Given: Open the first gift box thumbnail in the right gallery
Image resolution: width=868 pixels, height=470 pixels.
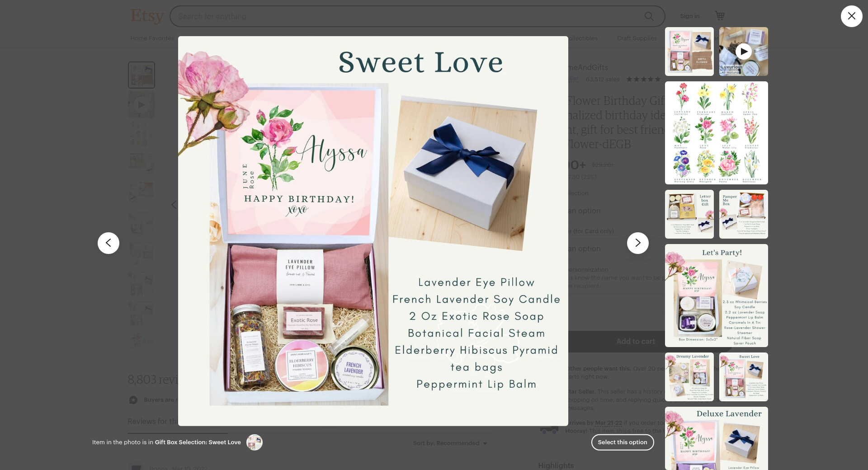Looking at the screenshot, I should [689, 52].
